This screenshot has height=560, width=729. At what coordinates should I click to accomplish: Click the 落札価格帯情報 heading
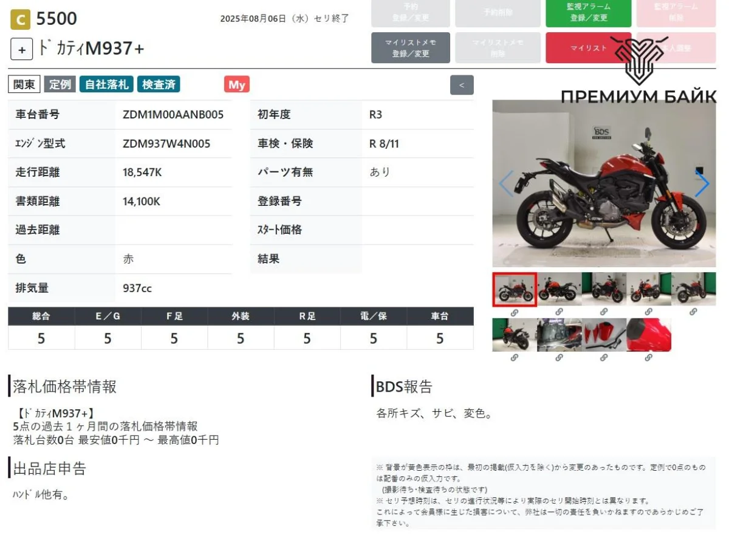click(x=64, y=386)
